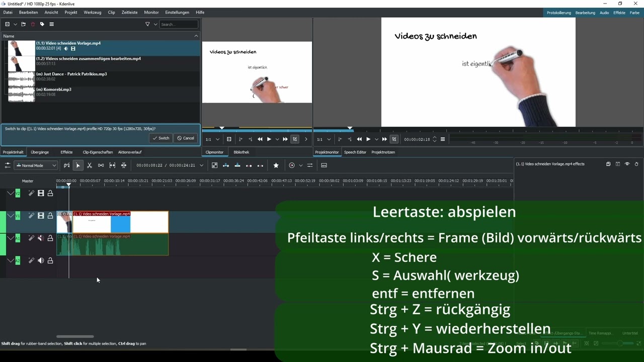Open timeline settings sliders icon
644x362 pixels.
[x=8, y=165]
